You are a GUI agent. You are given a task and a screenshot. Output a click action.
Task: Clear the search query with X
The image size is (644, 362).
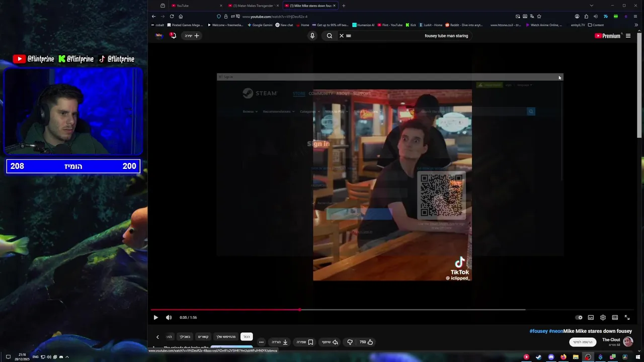(x=341, y=36)
